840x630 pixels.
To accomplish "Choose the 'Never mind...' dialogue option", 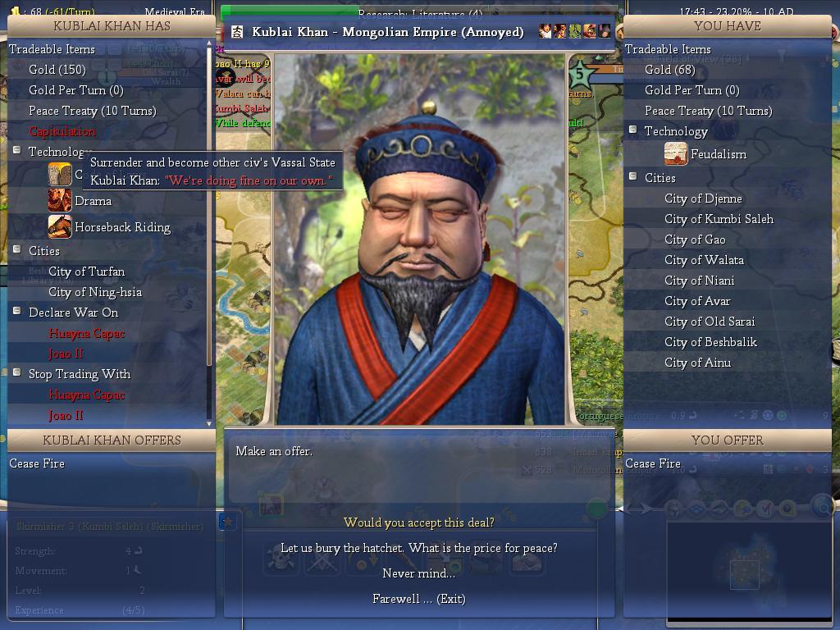I will pos(419,573).
